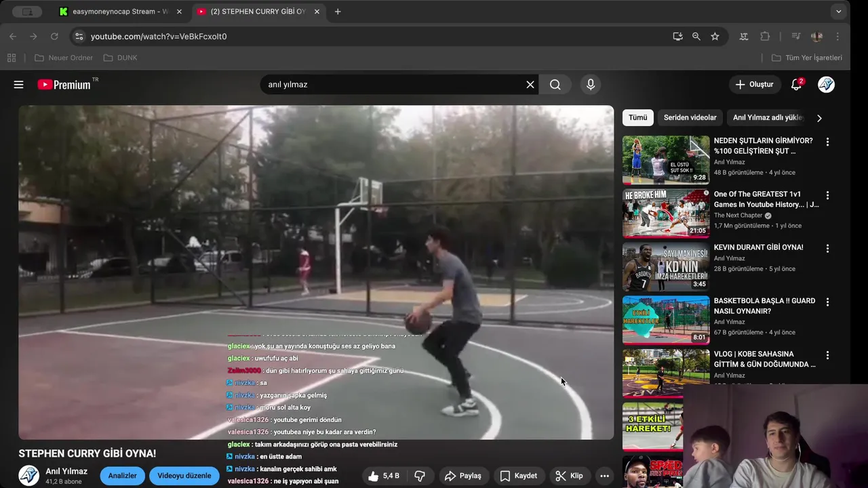Select Seriden videolar filter chip

tap(690, 118)
